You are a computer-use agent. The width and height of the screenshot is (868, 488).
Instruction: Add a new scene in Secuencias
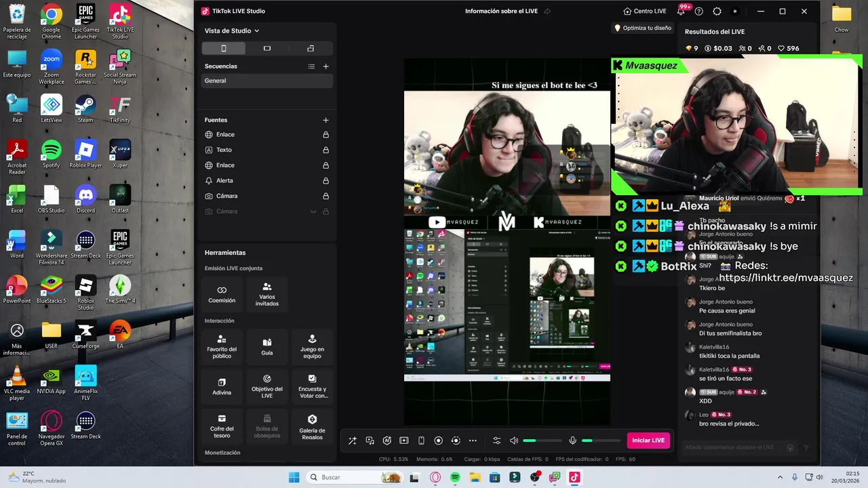point(326,66)
